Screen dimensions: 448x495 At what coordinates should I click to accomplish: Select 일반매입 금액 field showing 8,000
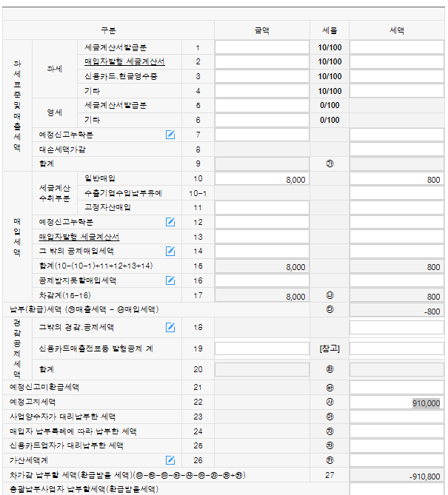coord(261,179)
